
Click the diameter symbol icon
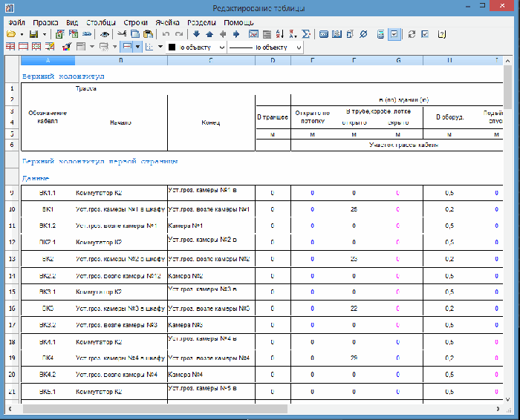pyautogui.click(x=363, y=34)
